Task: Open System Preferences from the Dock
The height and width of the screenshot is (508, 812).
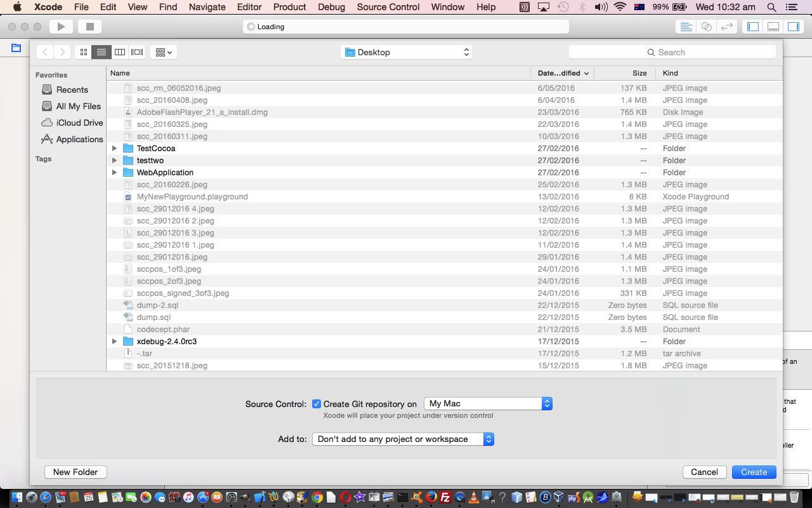Action: (232, 497)
